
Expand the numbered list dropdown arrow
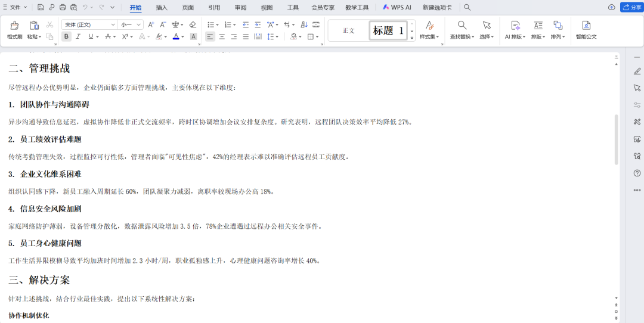click(234, 25)
